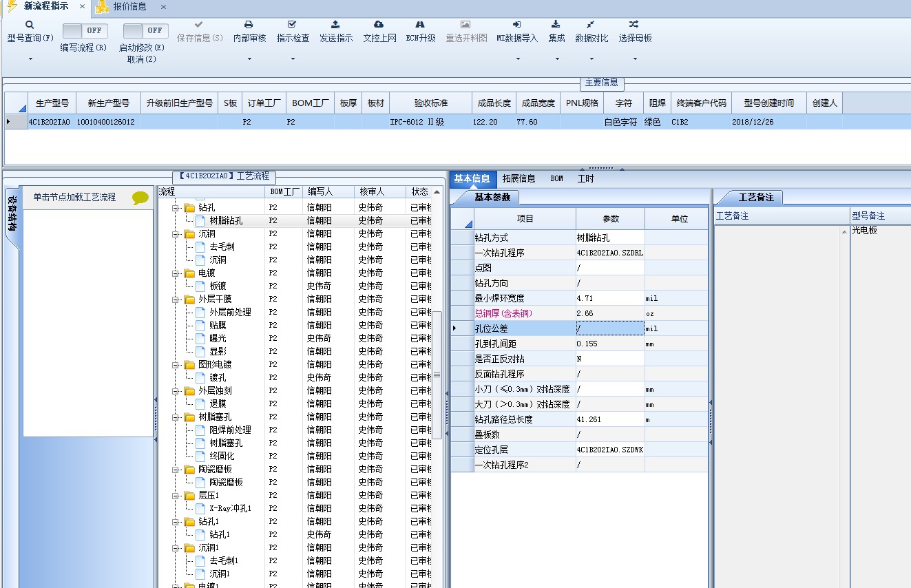Select the 阻焊前处理 tree item
The image size is (911, 588).
[x=230, y=430]
